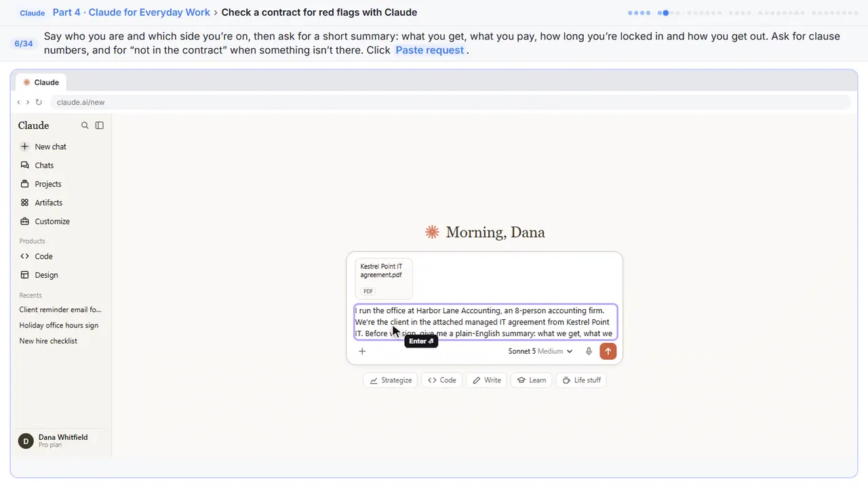Open Chats in the sidebar
This screenshot has height=488, width=868.
[x=61, y=165]
